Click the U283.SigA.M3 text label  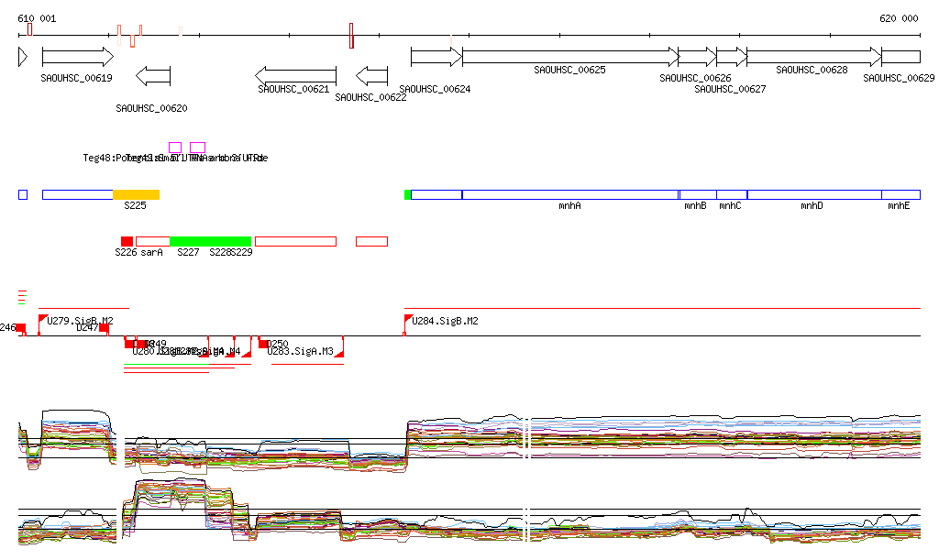(300, 351)
